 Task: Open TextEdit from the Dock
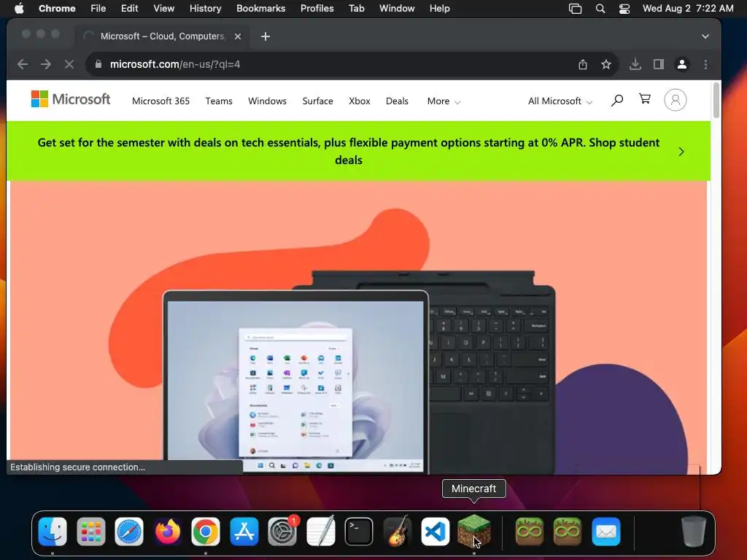click(x=320, y=532)
